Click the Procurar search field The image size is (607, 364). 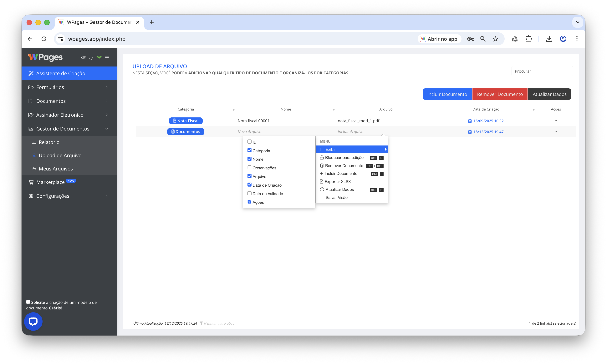542,71
